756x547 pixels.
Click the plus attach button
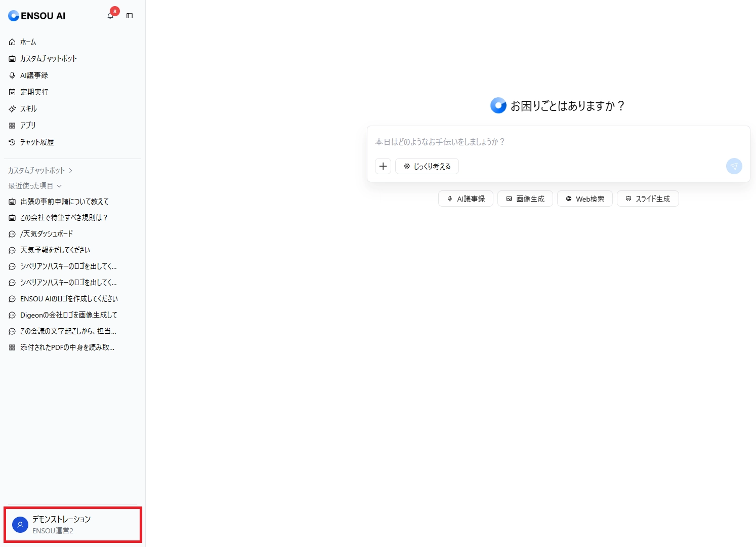point(383,166)
